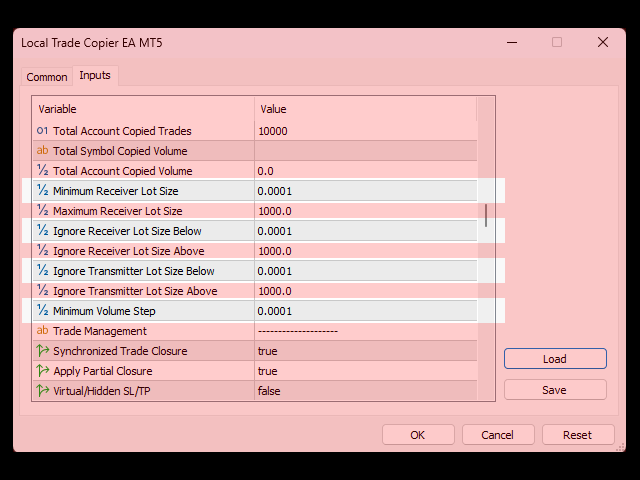This screenshot has width=640, height=480.
Task: Select Ignore Receiver Lot Size Above label
Action: tap(129, 251)
